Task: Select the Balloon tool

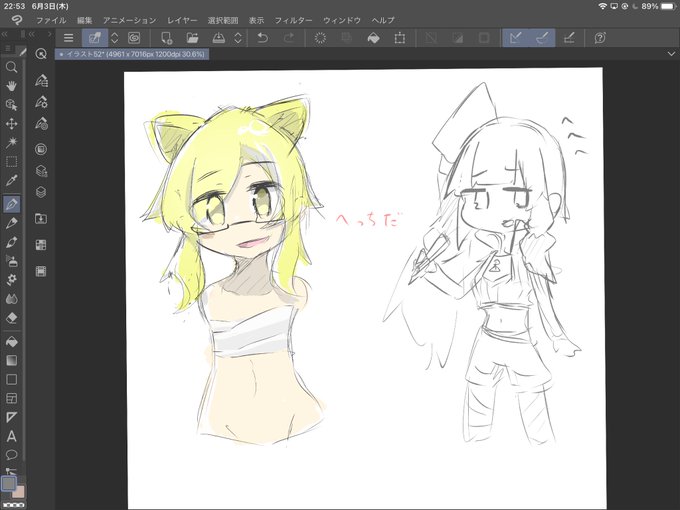Action: (x=12, y=455)
